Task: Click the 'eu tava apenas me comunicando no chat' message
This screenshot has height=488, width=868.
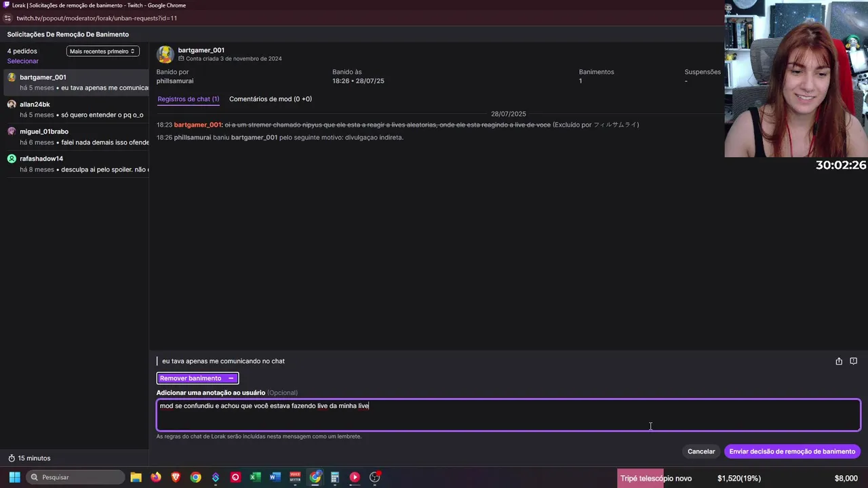Action: pos(223,361)
